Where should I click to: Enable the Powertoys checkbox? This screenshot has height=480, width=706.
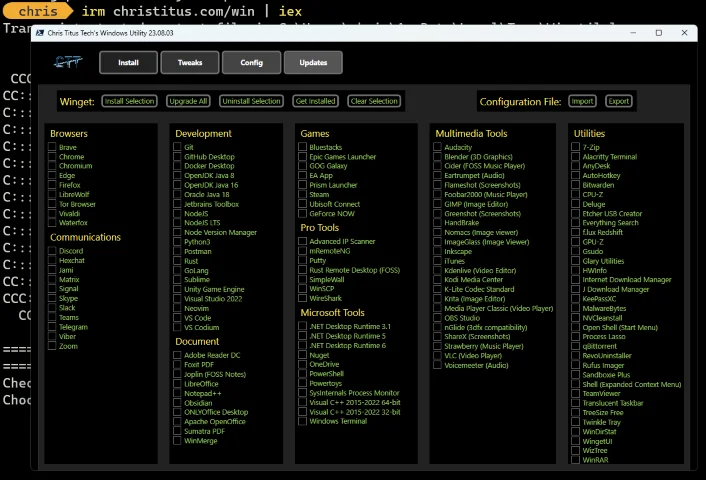(x=303, y=383)
